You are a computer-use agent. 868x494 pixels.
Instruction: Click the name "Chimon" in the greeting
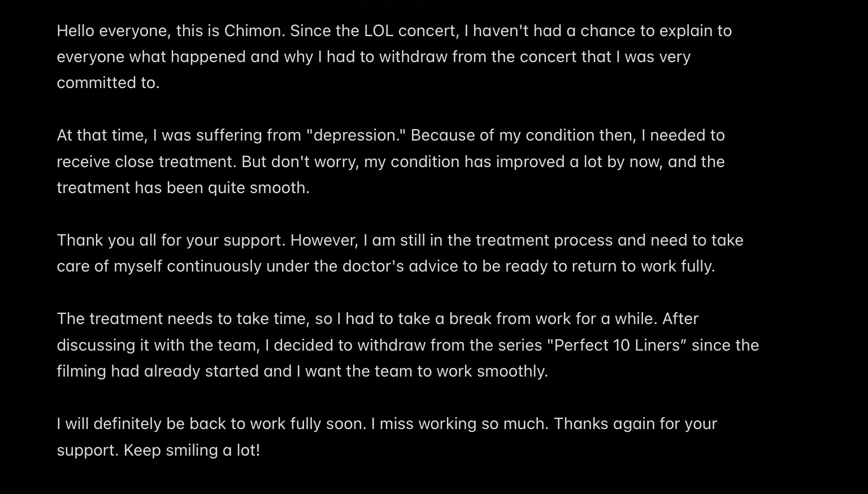point(254,31)
